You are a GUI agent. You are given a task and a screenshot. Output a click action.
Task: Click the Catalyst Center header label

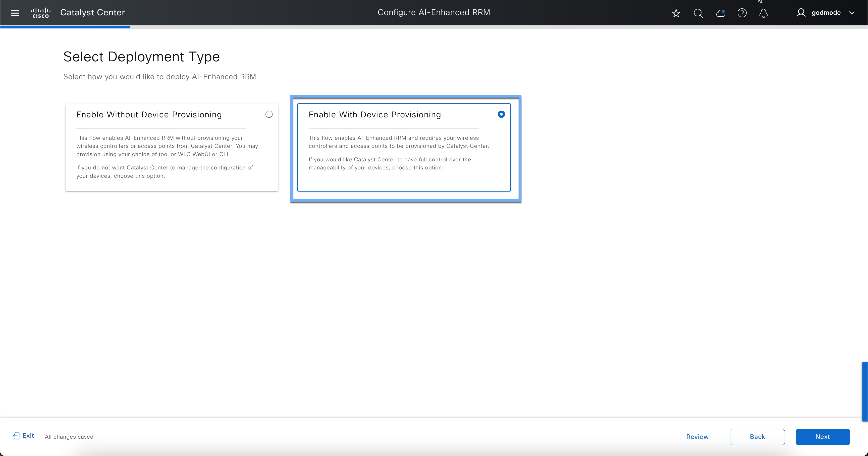92,12
